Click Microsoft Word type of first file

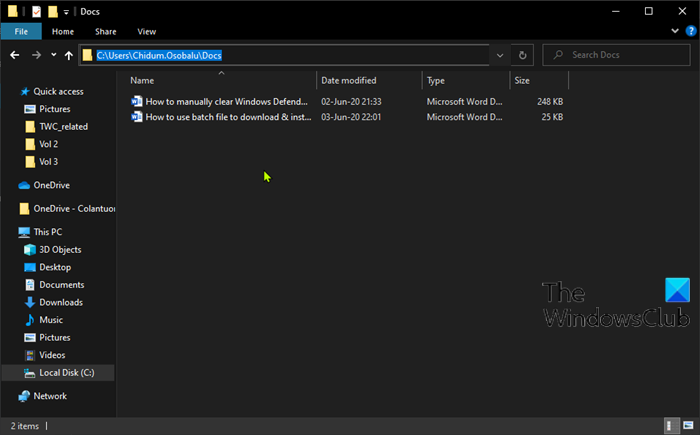(464, 101)
